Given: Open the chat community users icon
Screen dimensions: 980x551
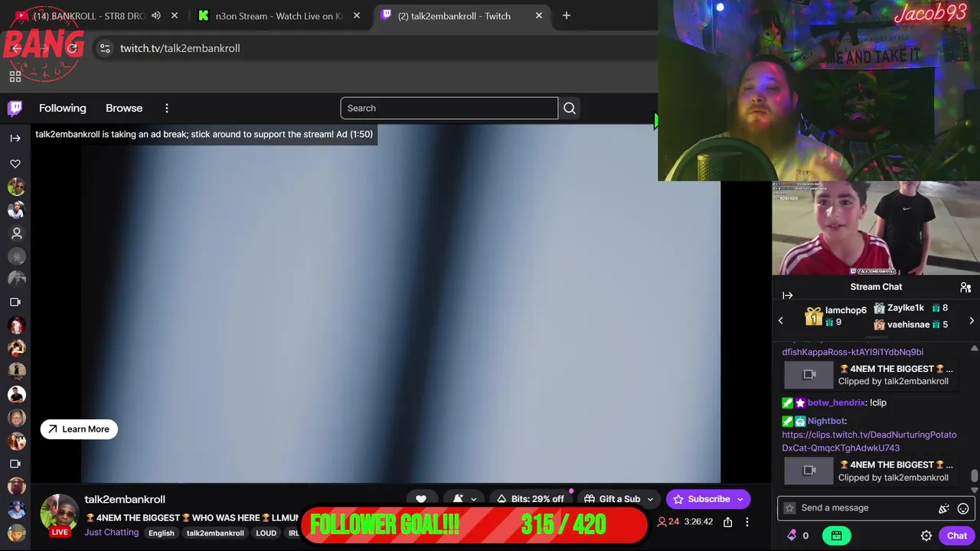Looking at the screenshot, I should pyautogui.click(x=965, y=288).
